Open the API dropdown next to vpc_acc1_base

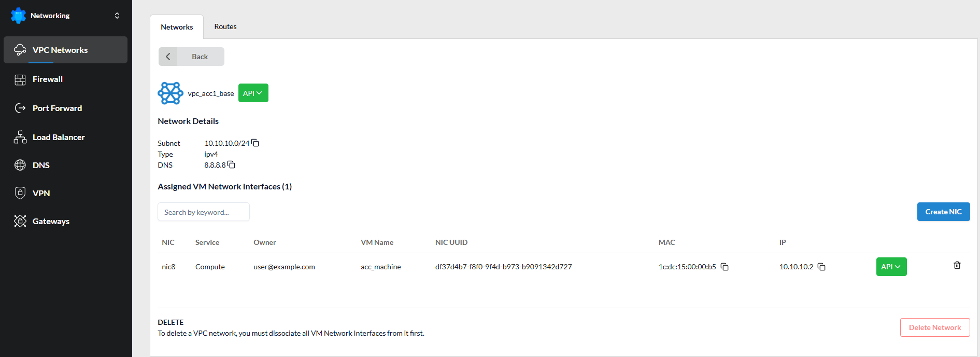coord(253,93)
